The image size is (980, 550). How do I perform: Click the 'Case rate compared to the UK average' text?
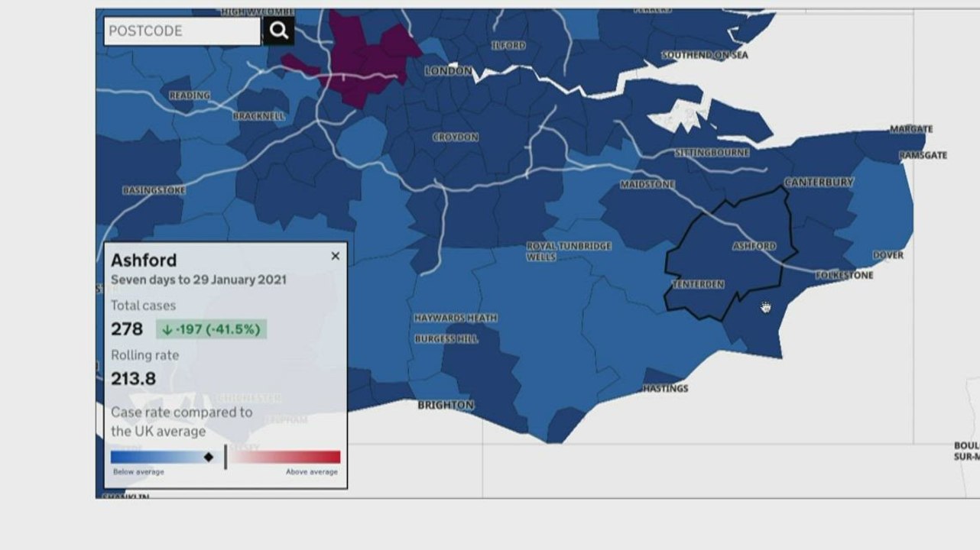[x=182, y=422]
